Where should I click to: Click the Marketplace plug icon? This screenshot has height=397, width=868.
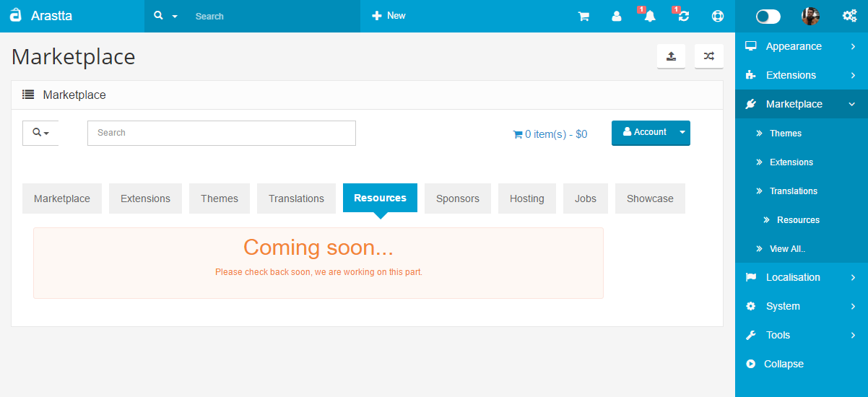point(751,104)
